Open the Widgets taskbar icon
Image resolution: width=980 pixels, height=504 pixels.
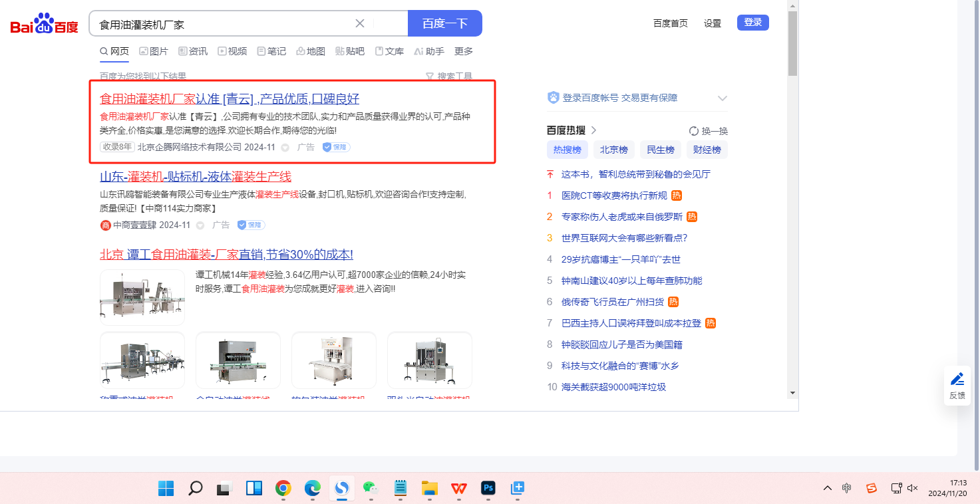tap(253, 489)
